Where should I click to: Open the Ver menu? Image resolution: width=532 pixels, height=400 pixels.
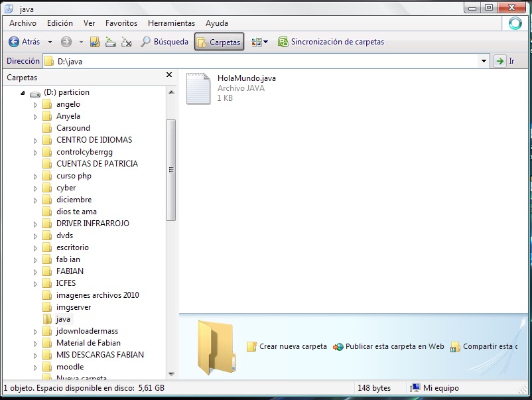coord(90,23)
